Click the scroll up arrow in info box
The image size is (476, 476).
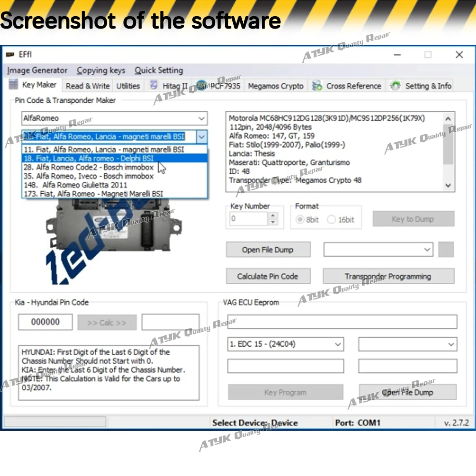pos(448,119)
